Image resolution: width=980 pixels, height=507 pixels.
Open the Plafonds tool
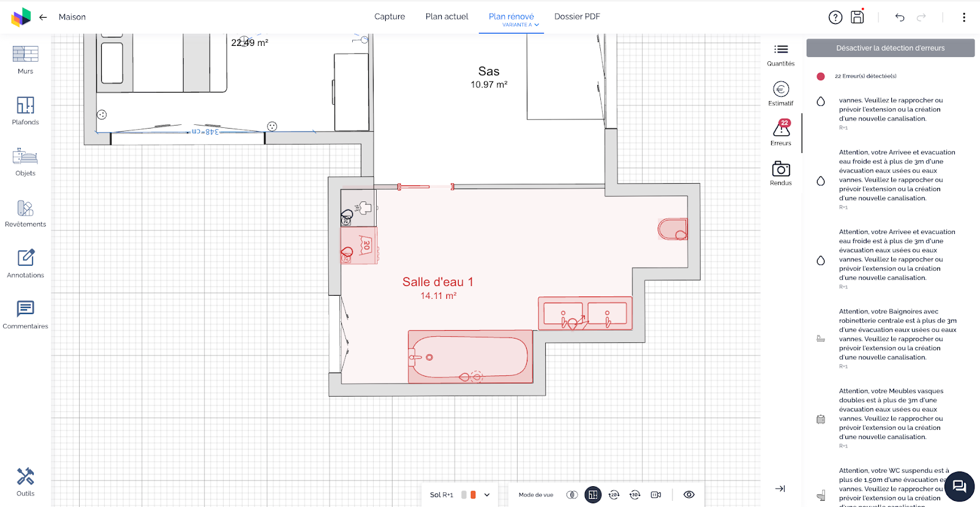pos(25,111)
